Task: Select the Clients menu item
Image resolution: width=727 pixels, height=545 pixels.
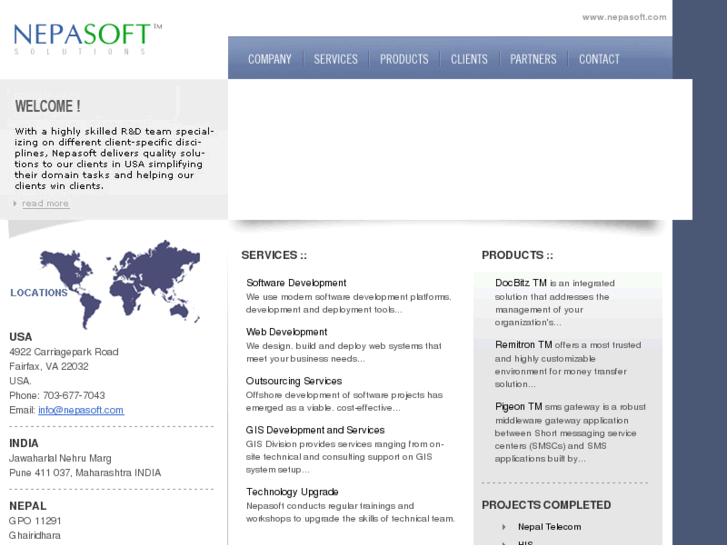Action: 469,59
